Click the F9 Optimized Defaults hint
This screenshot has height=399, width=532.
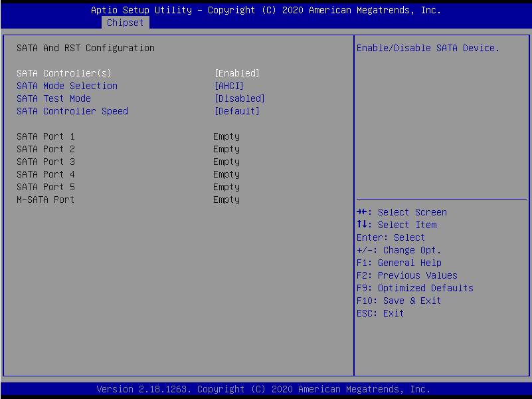(414, 288)
